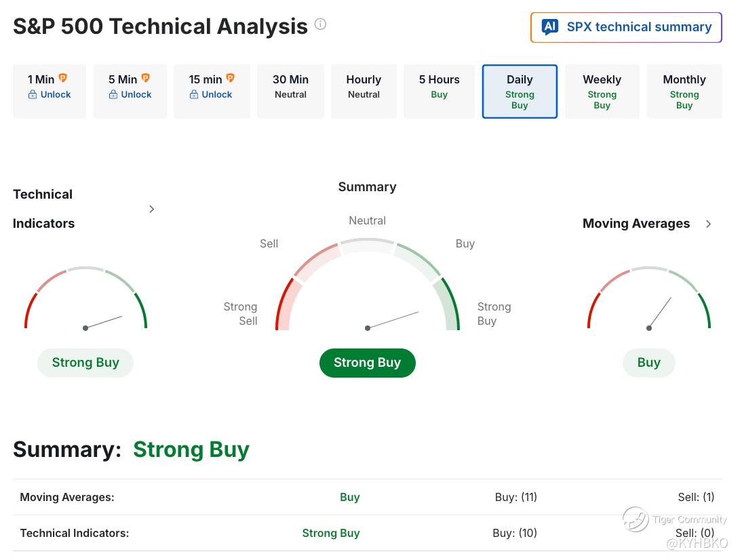742x560 pixels.
Task: Click 'Strong Buy' value in Technical Indicators row
Action: (331, 533)
